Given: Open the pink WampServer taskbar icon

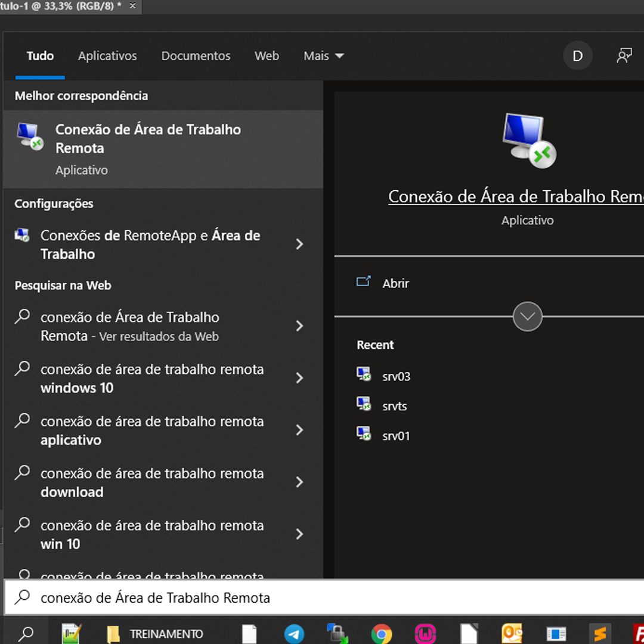Looking at the screenshot, I should pos(425,633).
